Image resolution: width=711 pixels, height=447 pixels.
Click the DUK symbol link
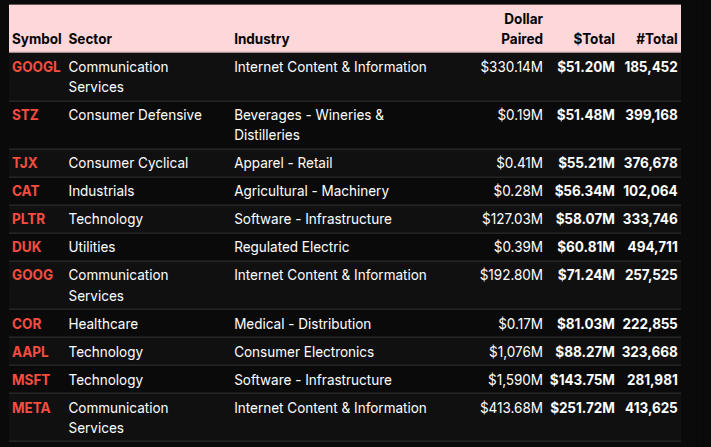click(x=26, y=247)
